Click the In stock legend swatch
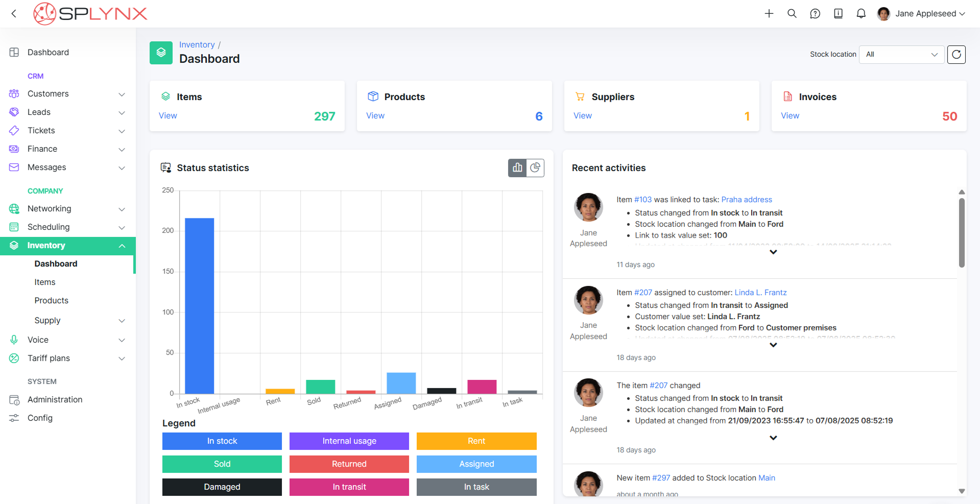 point(222,441)
